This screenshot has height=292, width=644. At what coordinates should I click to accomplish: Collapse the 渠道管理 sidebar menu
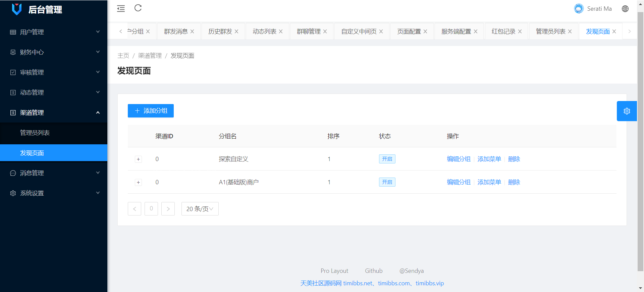pos(54,112)
